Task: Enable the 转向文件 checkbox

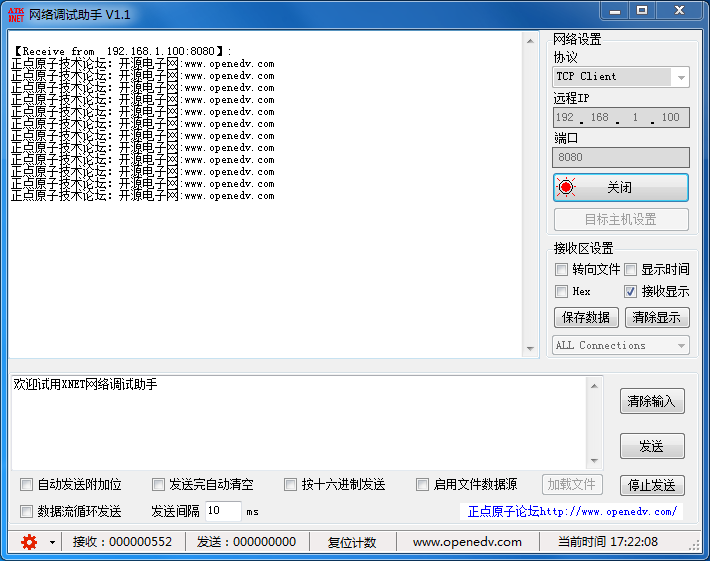Action: click(x=561, y=269)
